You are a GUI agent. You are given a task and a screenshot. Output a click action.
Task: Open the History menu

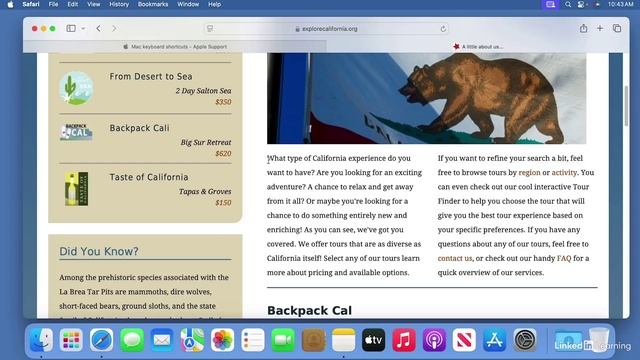[x=119, y=4]
